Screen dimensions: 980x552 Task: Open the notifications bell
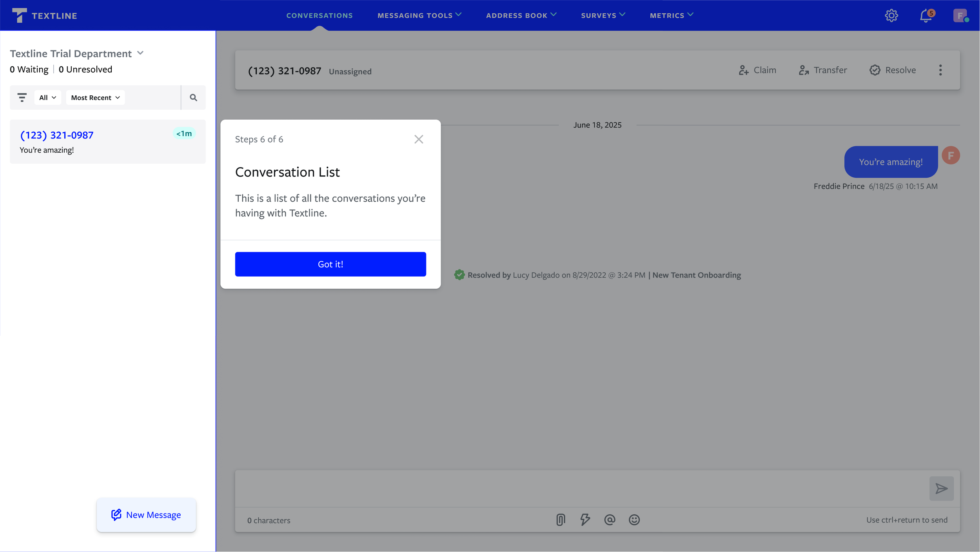tap(927, 16)
